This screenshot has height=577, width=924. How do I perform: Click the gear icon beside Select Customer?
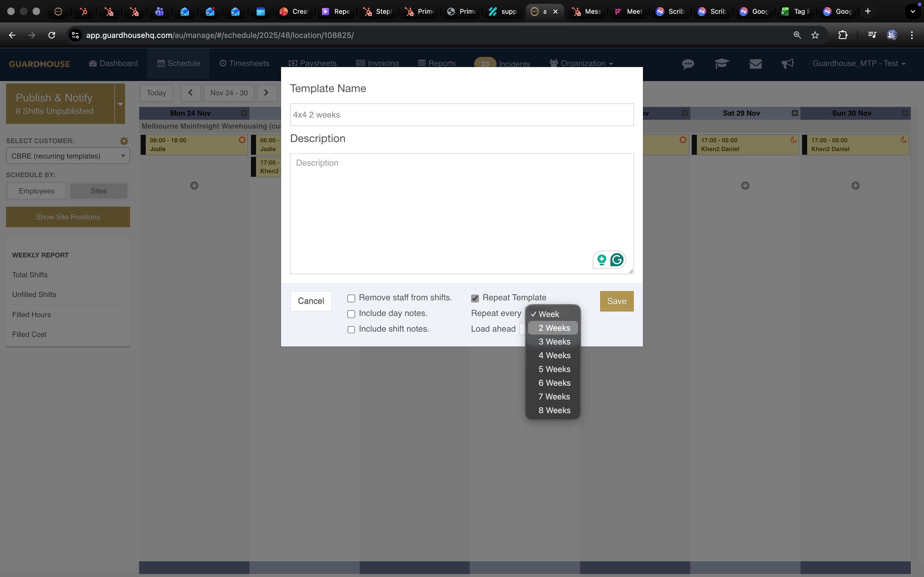124,141
